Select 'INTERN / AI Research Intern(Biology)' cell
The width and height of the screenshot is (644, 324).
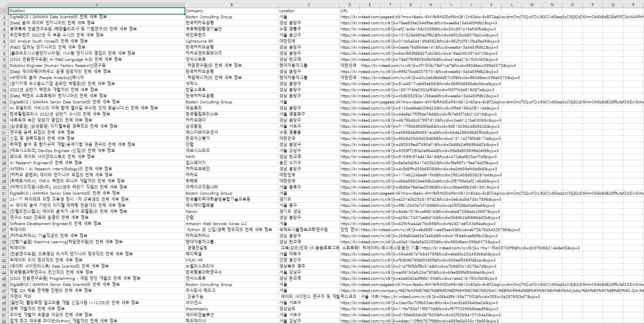96,169
